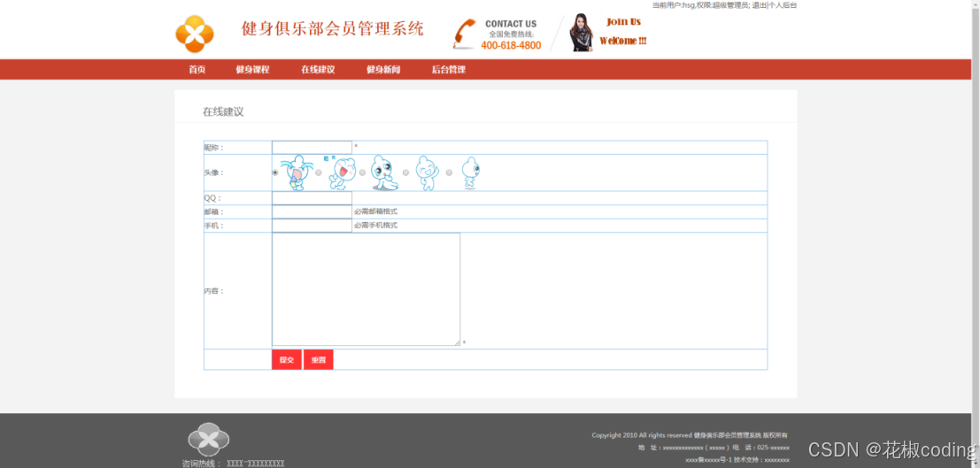Click the 必需邮箱格式 hint text
Viewport: 980px width, 468px height.
[375, 211]
